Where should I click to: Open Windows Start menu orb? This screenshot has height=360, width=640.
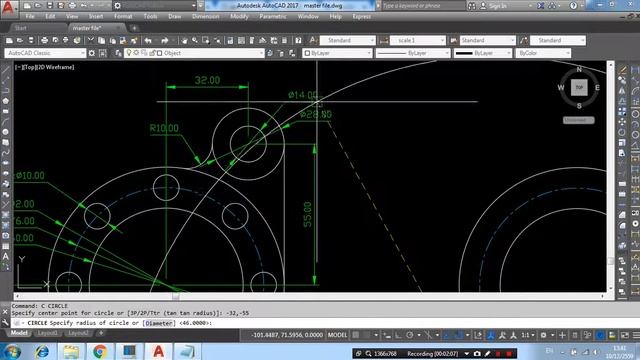12,351
